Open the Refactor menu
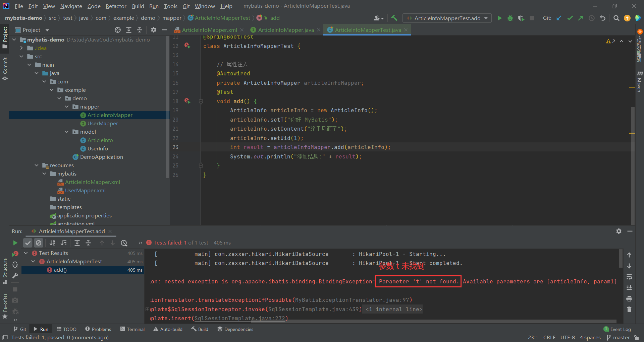The height and width of the screenshot is (342, 644). click(x=116, y=6)
